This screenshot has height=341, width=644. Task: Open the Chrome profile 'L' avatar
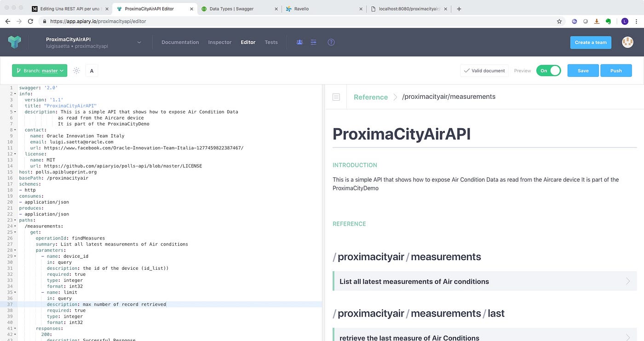pos(624,21)
